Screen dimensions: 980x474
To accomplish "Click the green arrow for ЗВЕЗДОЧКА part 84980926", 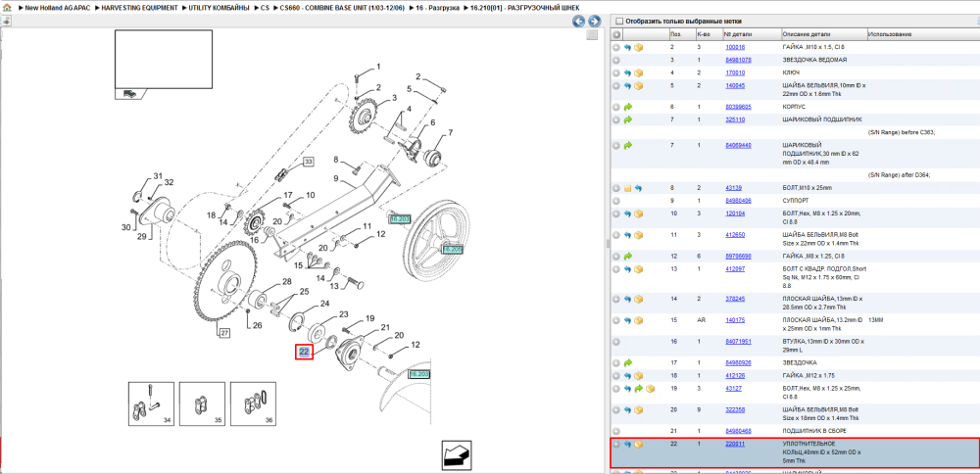I will [x=627, y=362].
